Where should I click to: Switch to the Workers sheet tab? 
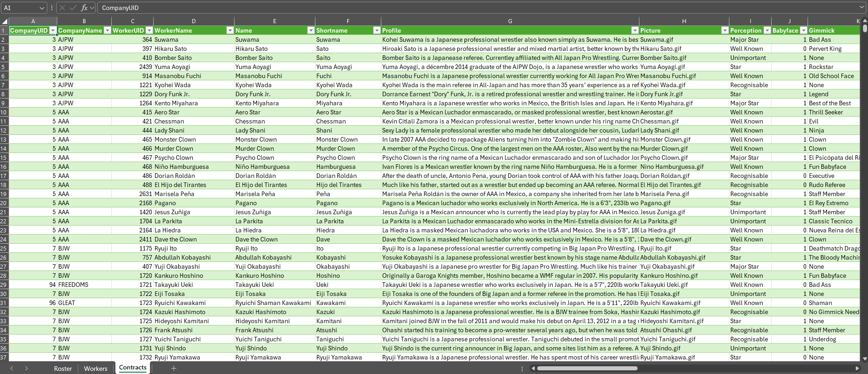(x=95, y=368)
